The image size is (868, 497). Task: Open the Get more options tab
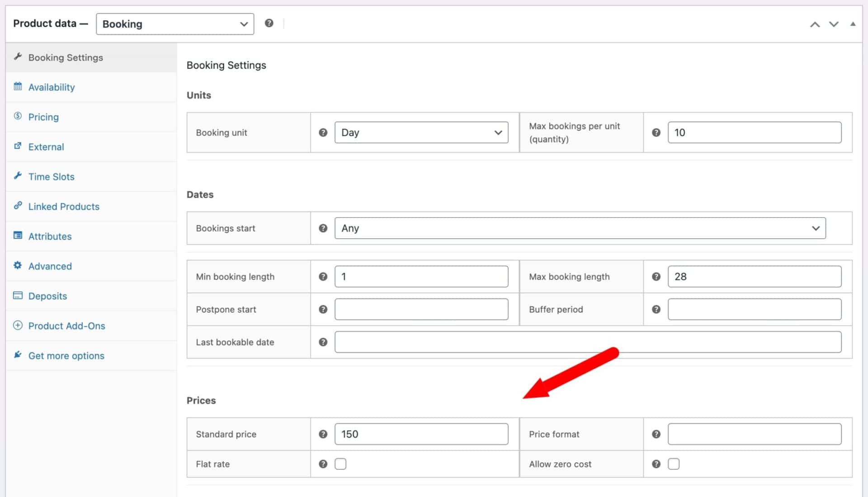point(91,356)
